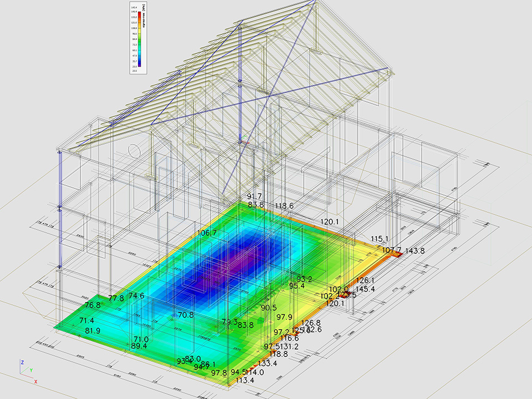This screenshot has height=399, width=532.
Task: Select the 81.9 stress label
Action: click(93, 330)
